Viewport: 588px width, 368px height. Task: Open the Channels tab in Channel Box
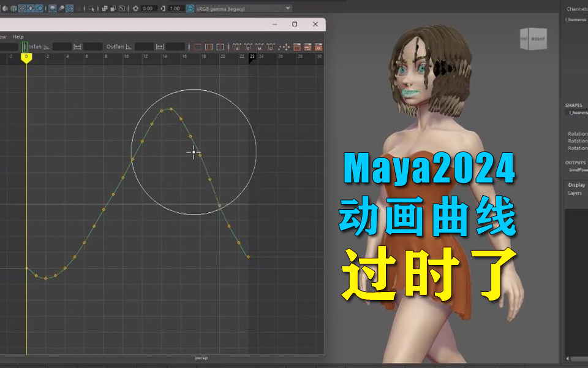[x=577, y=9]
